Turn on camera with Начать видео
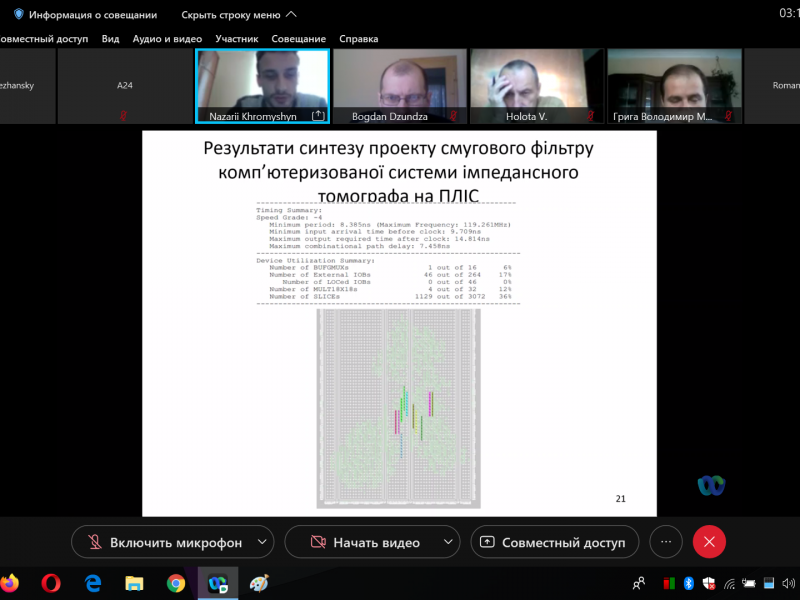The width and height of the screenshot is (800, 600). click(x=362, y=542)
